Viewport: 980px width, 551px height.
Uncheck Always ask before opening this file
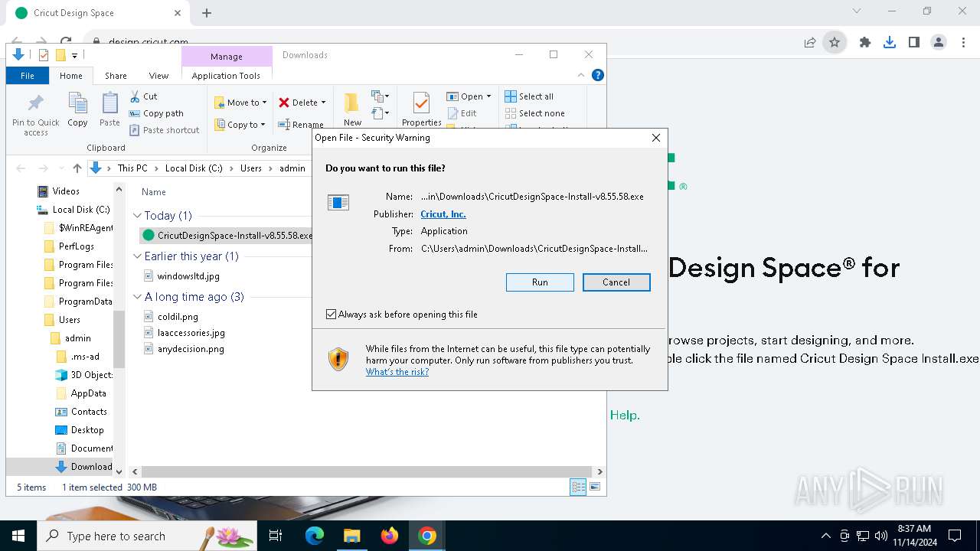[x=331, y=315]
